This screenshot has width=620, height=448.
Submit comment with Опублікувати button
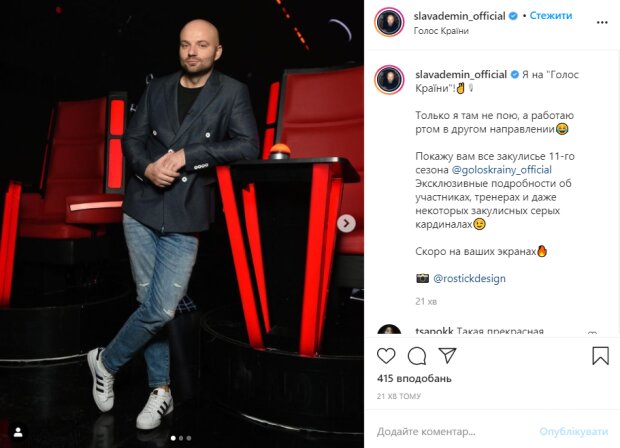(573, 431)
